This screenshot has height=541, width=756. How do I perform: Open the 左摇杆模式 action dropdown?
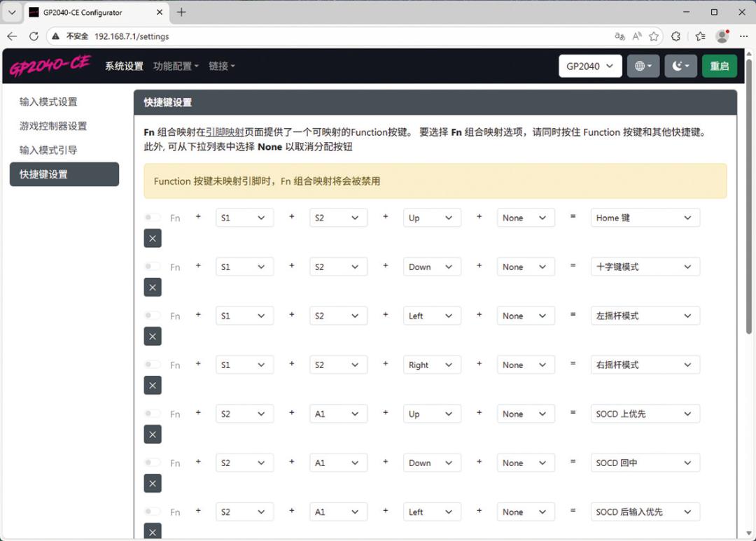click(x=645, y=316)
